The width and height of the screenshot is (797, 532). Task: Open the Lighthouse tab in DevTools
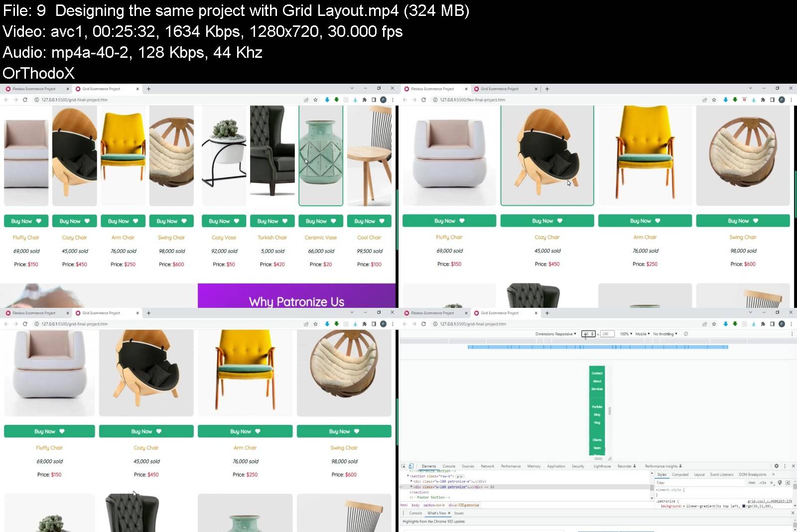[602, 466]
